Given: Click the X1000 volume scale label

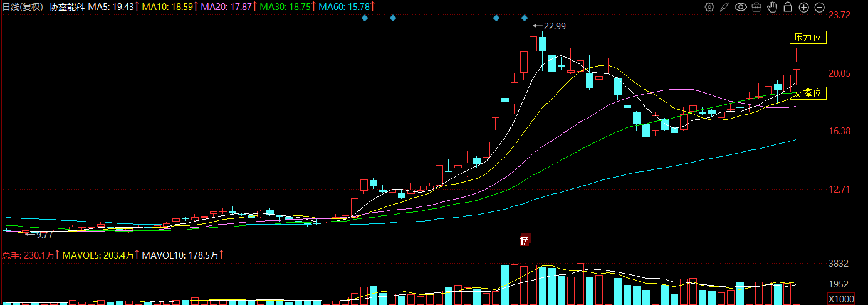Looking at the screenshot, I should 842,299.
